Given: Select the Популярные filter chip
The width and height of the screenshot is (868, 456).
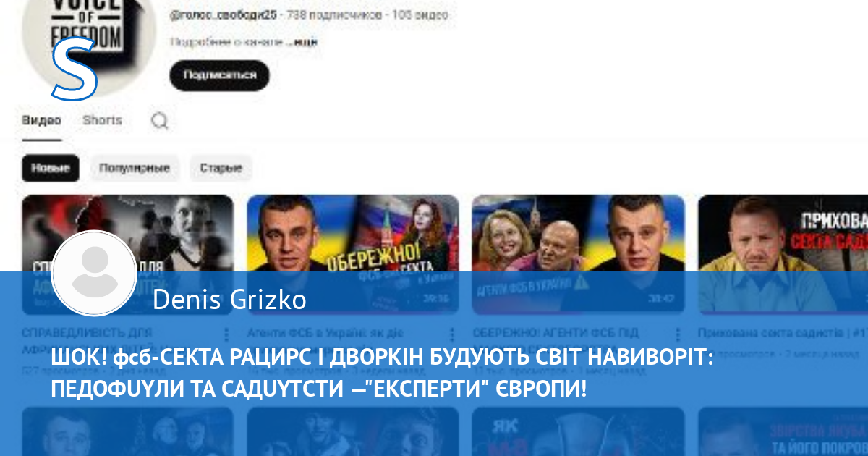Looking at the screenshot, I should point(135,168).
